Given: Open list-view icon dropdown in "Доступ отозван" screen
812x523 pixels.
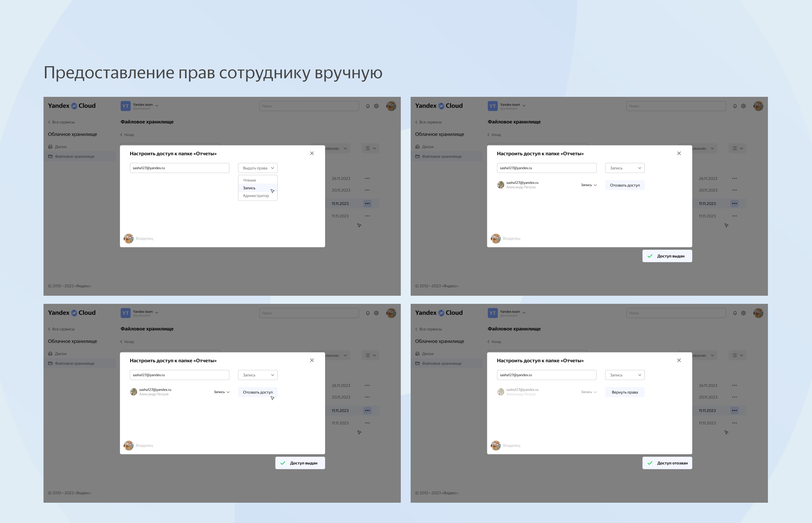Looking at the screenshot, I should 737,355.
